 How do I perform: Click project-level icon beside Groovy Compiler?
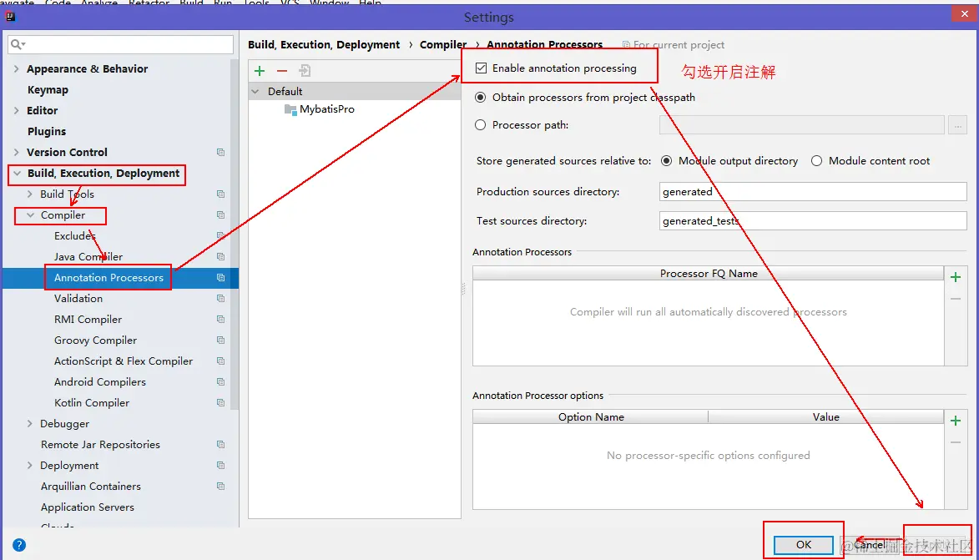click(x=220, y=341)
